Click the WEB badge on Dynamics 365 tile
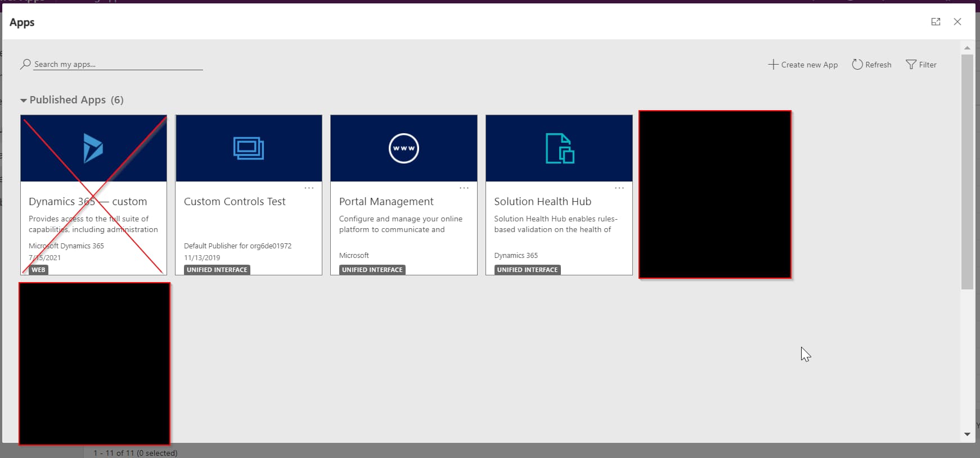This screenshot has width=980, height=458. coord(38,270)
